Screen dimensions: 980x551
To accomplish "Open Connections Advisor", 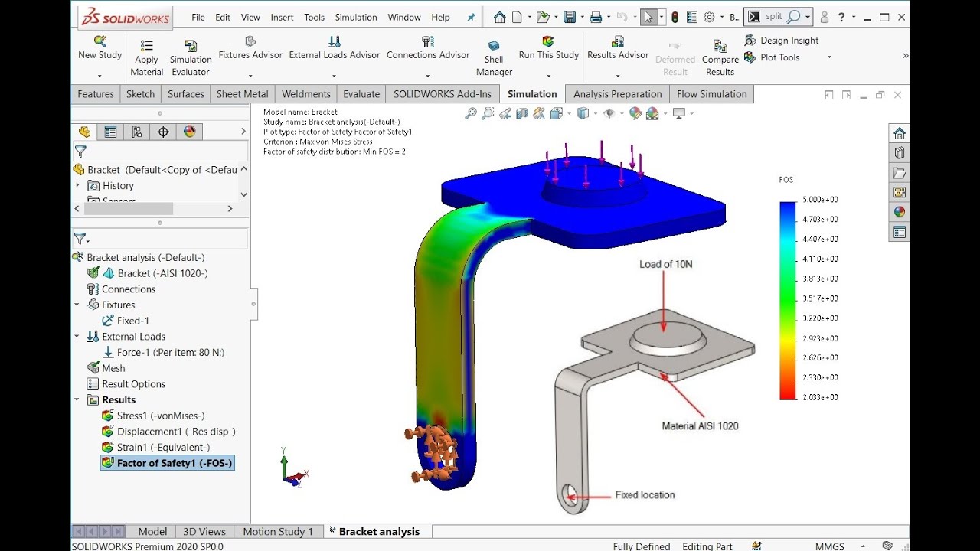I will tap(428, 47).
